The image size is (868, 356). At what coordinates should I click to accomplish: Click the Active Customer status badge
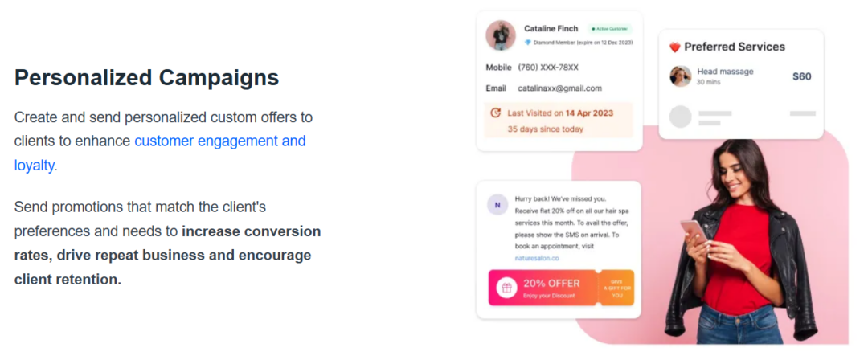[611, 29]
